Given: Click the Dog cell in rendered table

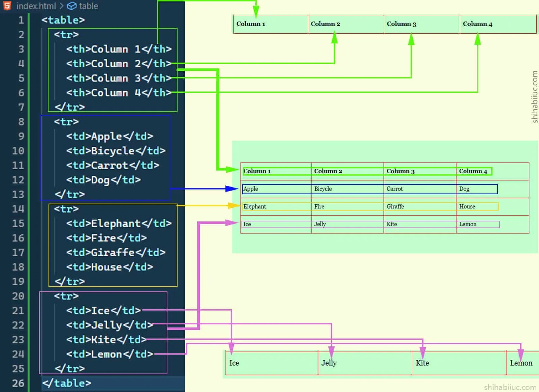Looking at the screenshot, I should [464, 189].
